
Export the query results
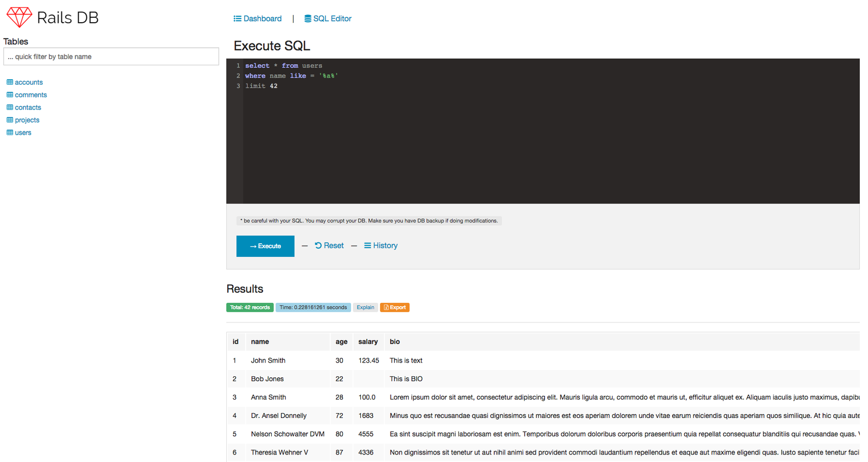[x=394, y=307]
